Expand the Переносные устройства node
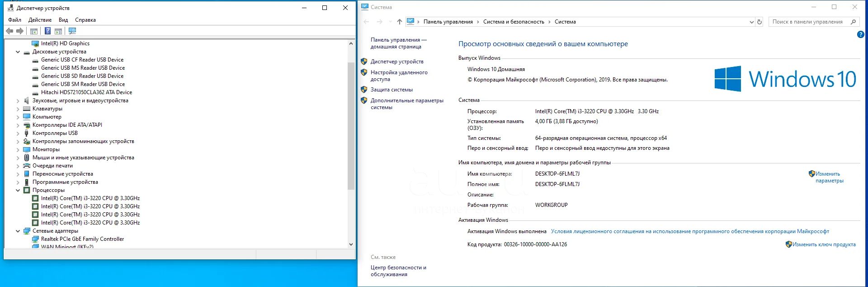868x287 pixels. click(18, 174)
